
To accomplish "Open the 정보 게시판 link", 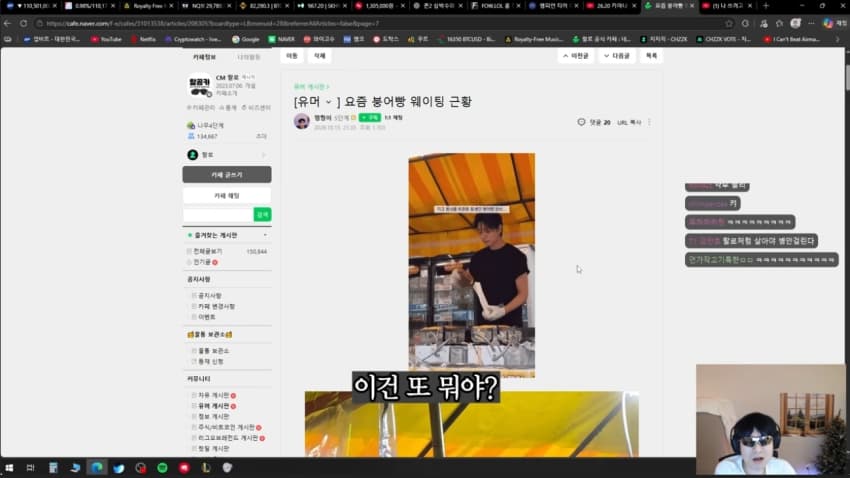I will [x=213, y=417].
